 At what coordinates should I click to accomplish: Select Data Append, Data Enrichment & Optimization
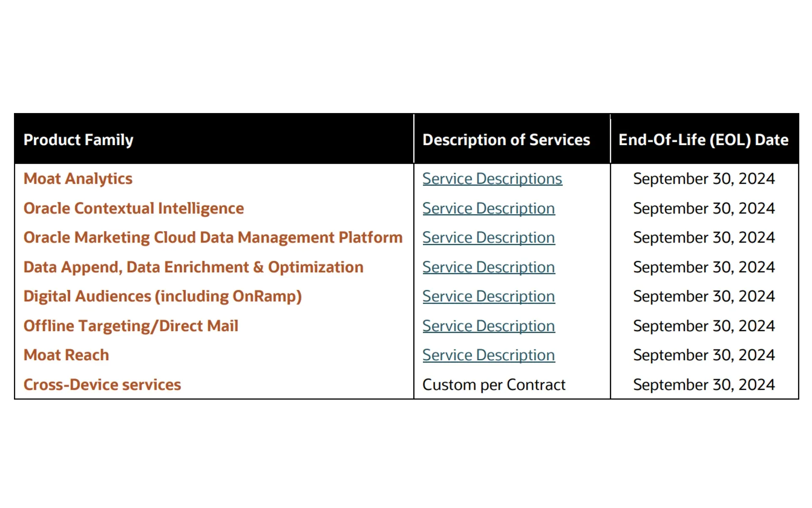click(193, 267)
